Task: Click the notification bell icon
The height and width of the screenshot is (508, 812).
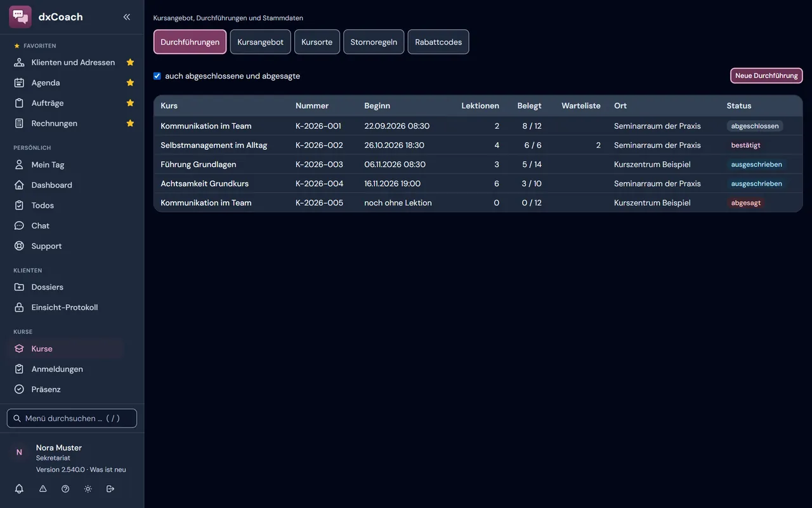Action: click(19, 489)
